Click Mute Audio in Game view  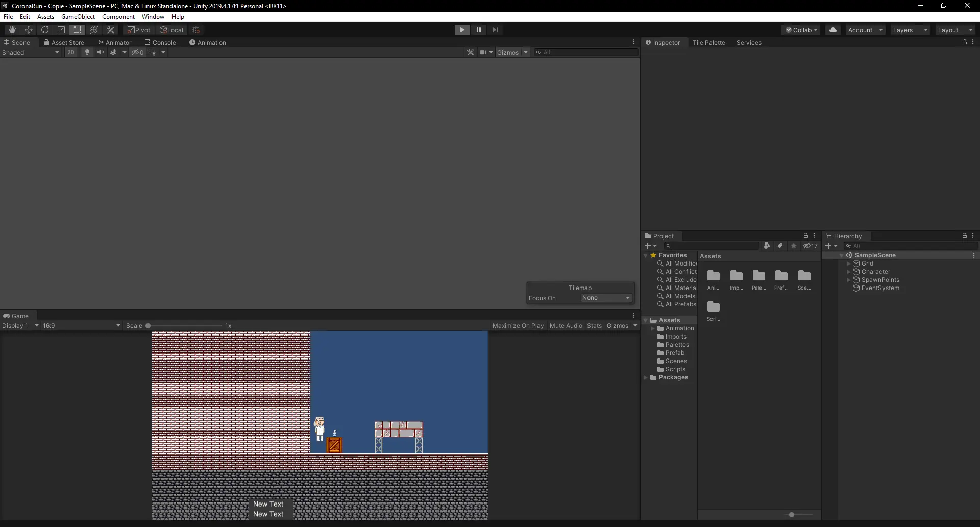(566, 325)
